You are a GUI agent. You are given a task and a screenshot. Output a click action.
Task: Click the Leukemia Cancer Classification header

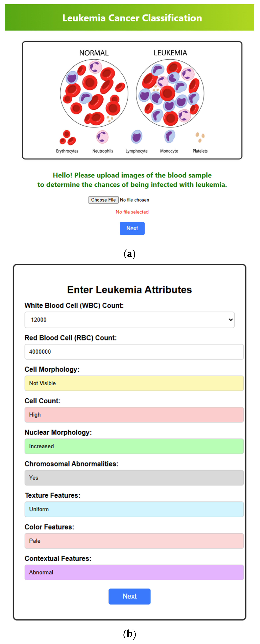point(132,18)
